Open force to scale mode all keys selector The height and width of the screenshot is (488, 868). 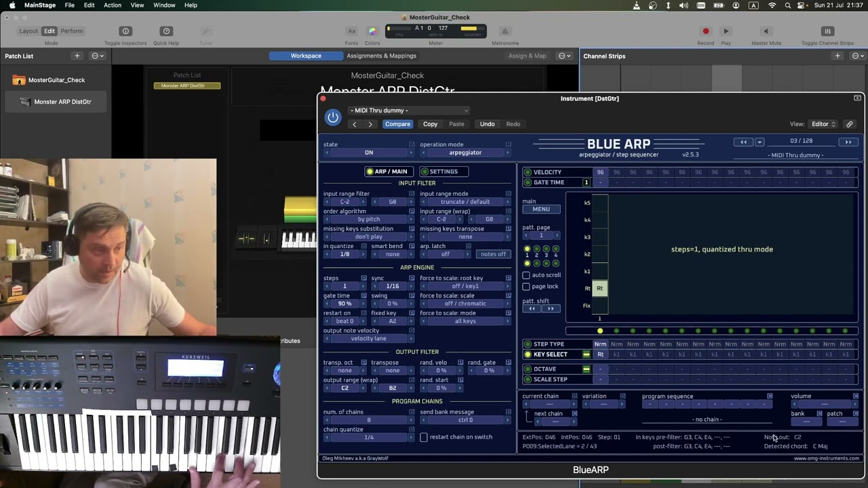pyautogui.click(x=465, y=321)
